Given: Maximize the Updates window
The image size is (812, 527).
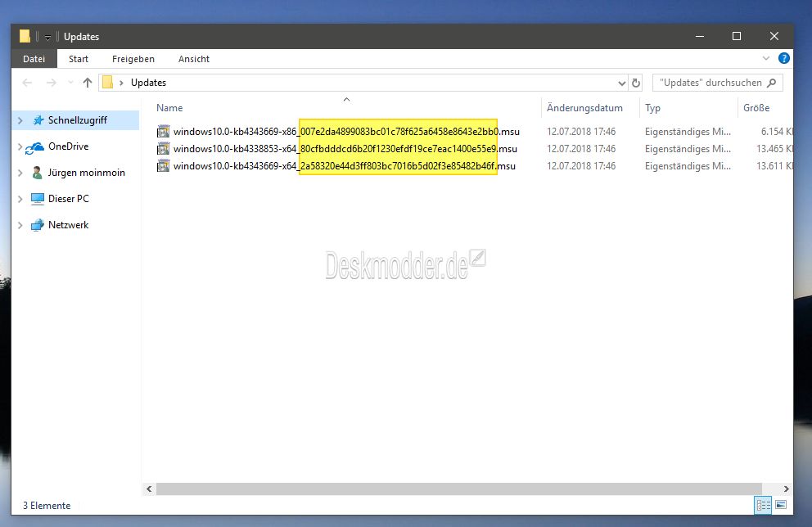Looking at the screenshot, I should coord(737,36).
